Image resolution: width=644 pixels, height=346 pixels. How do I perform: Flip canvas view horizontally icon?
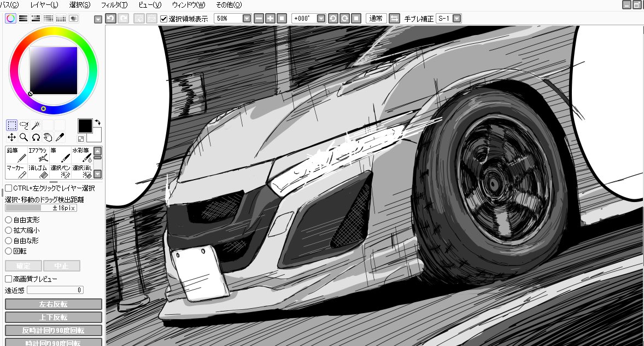(394, 19)
